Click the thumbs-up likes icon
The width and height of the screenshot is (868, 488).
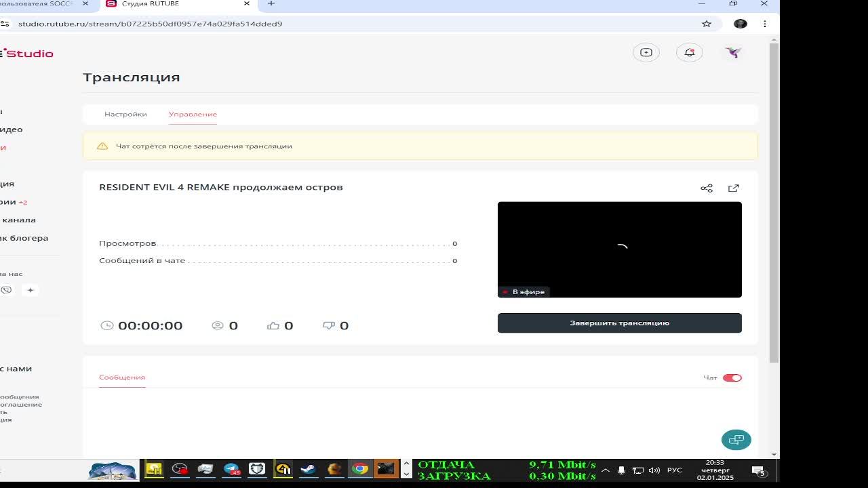[x=273, y=325]
